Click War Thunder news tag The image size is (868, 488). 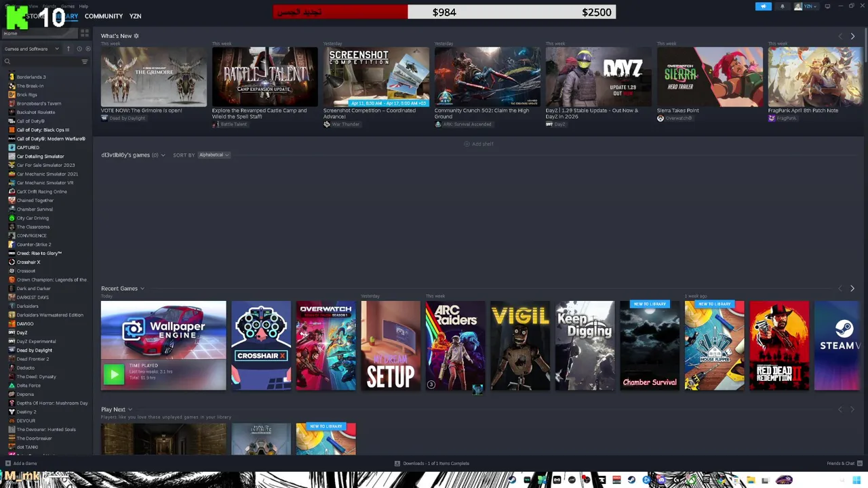(x=342, y=124)
